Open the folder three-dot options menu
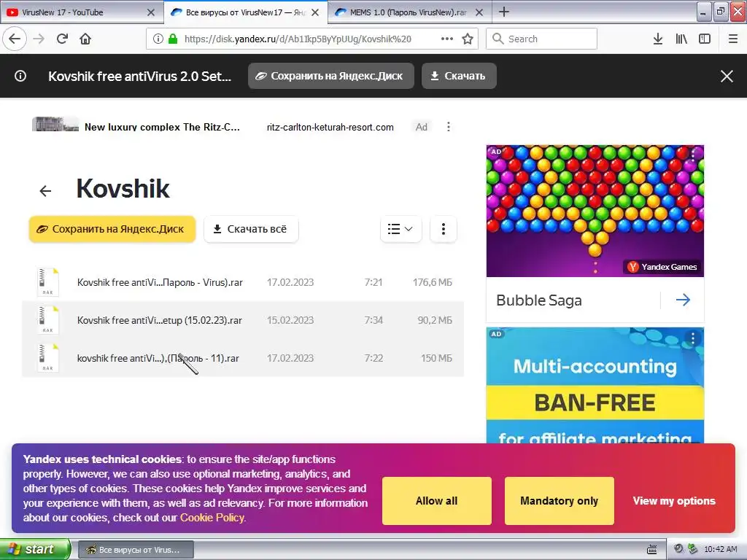 pos(443,229)
